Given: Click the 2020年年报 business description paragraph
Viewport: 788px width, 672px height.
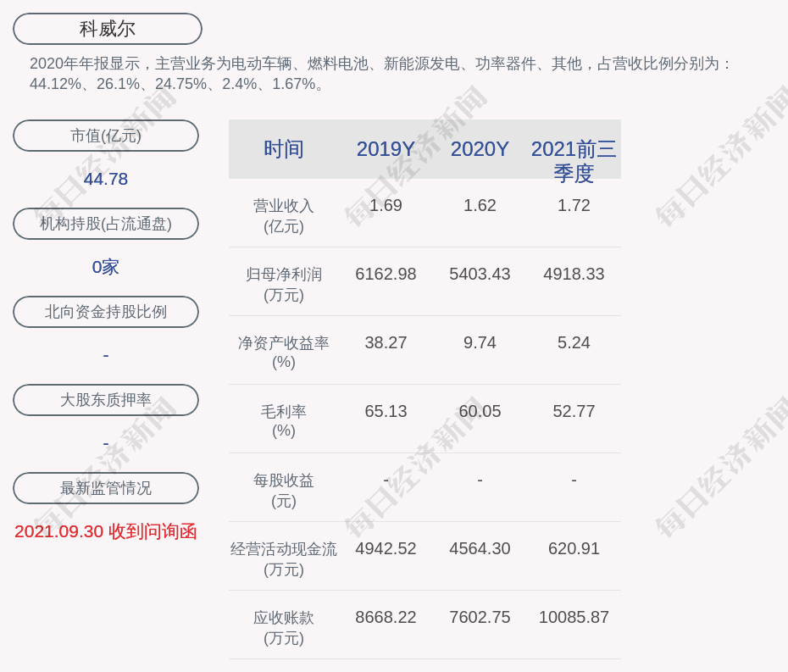Looking at the screenshot, I should coord(381,74).
